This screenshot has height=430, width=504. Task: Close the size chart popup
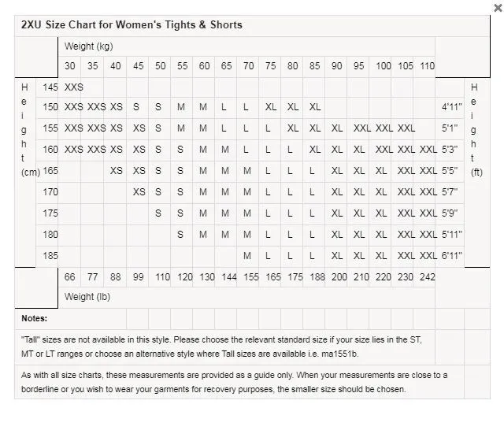(x=497, y=7)
